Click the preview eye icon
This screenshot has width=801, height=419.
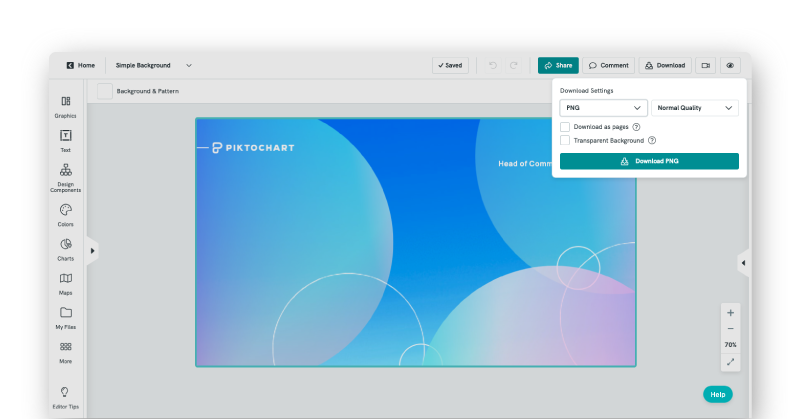click(x=730, y=65)
